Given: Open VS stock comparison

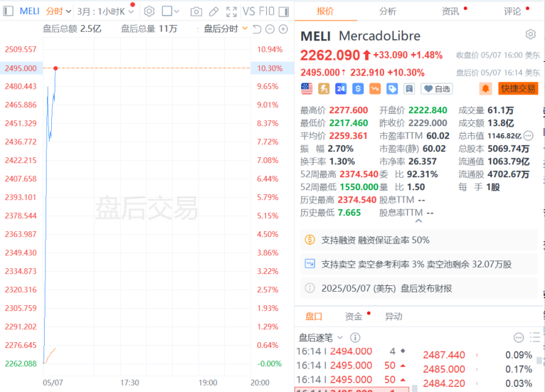Looking at the screenshot, I should (x=249, y=11).
